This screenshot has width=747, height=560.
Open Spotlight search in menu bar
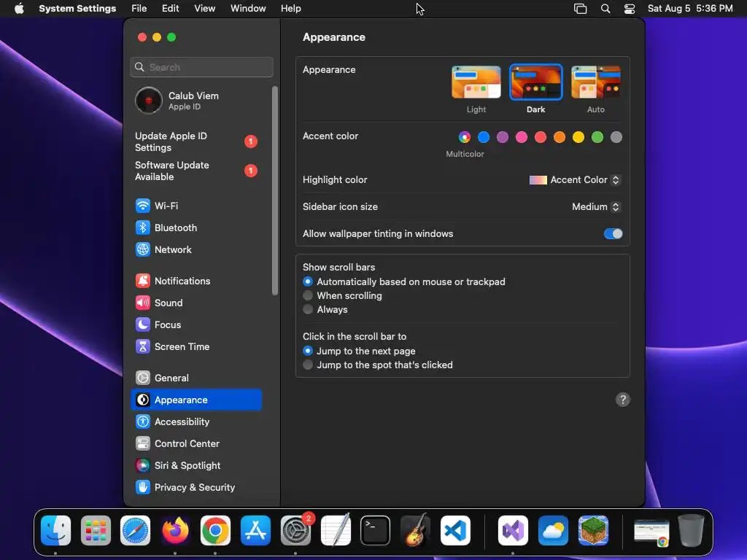pyautogui.click(x=605, y=9)
